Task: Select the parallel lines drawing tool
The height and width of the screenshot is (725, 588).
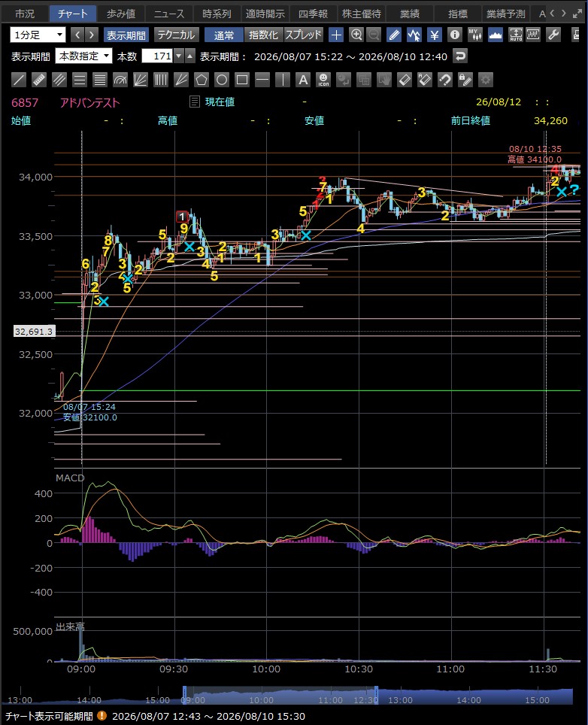Action: pos(59,80)
